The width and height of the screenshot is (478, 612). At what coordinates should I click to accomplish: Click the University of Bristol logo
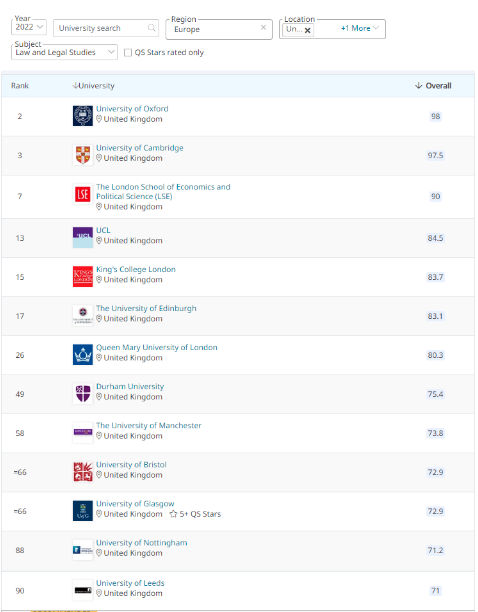[x=83, y=471]
